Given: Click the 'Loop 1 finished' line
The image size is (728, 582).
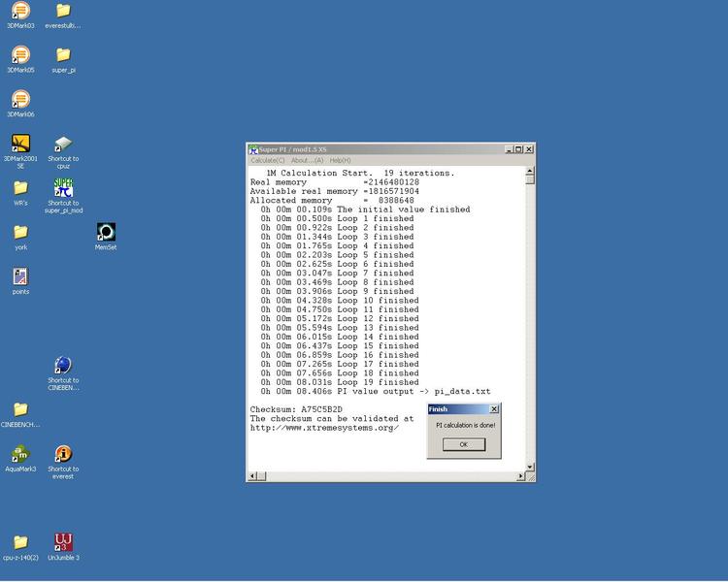Looking at the screenshot, I should coord(337,218).
